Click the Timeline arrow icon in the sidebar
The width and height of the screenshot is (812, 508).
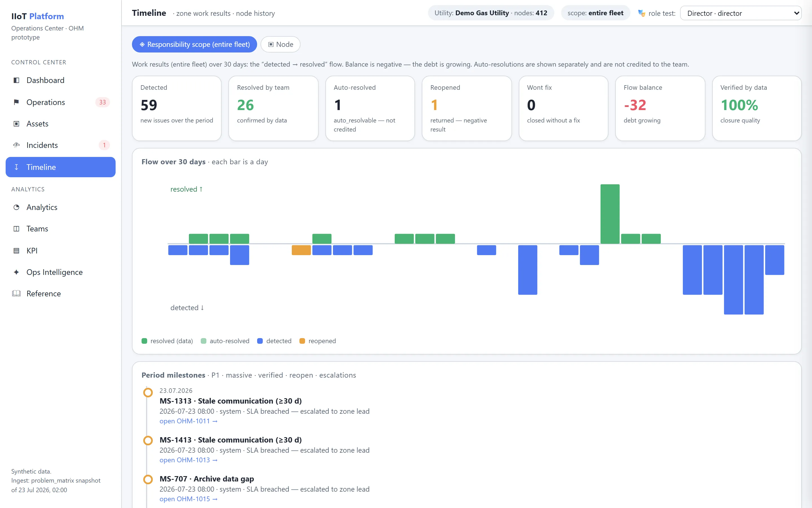pos(16,167)
